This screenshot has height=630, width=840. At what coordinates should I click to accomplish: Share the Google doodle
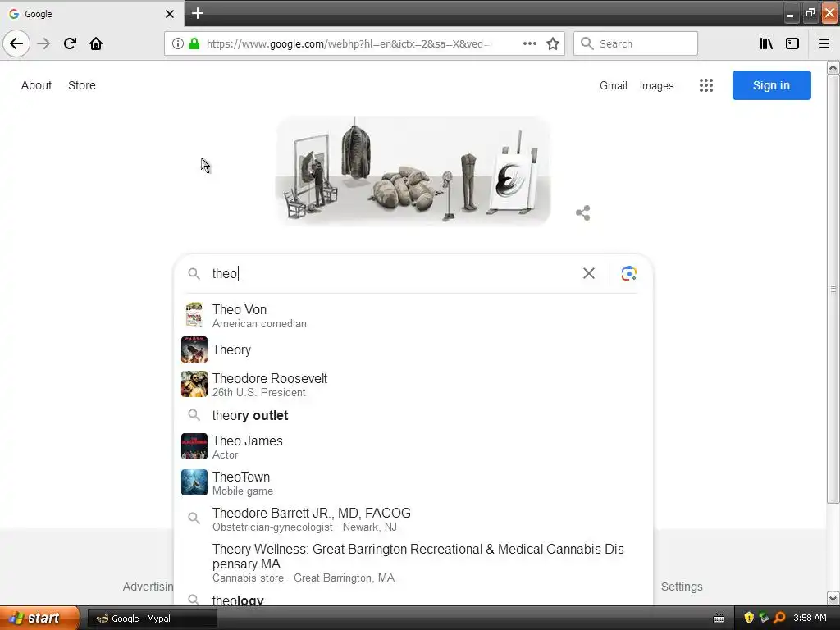tap(583, 212)
